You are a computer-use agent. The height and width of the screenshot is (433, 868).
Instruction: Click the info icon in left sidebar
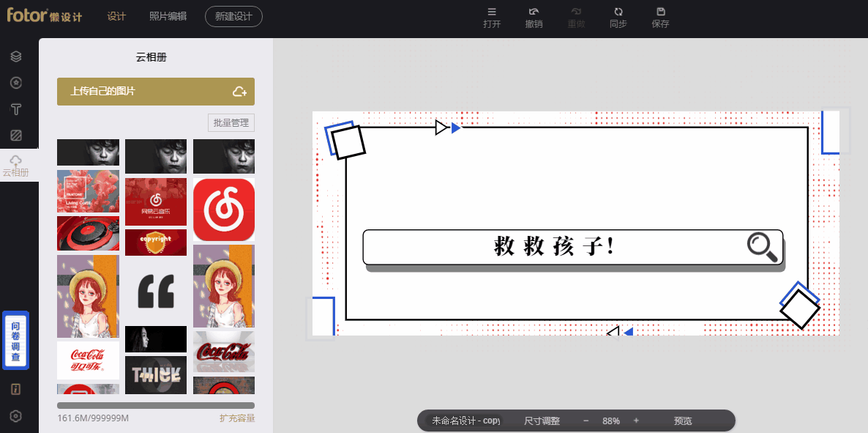[15, 389]
